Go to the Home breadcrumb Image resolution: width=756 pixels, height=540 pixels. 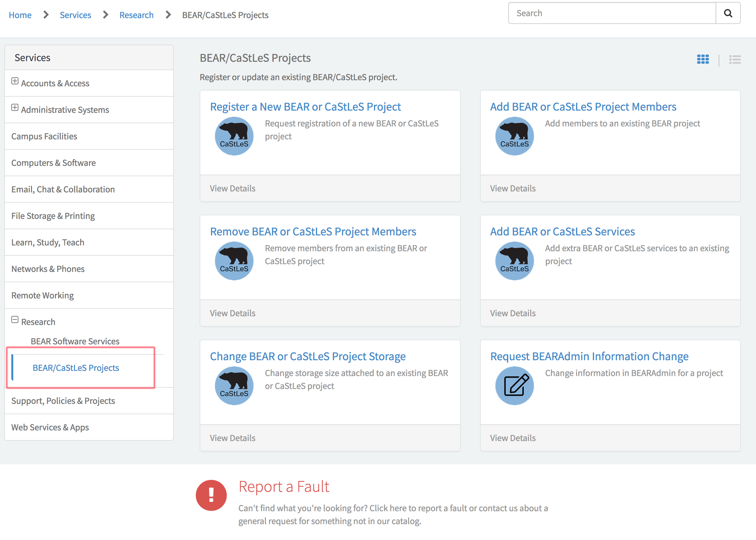tap(20, 15)
